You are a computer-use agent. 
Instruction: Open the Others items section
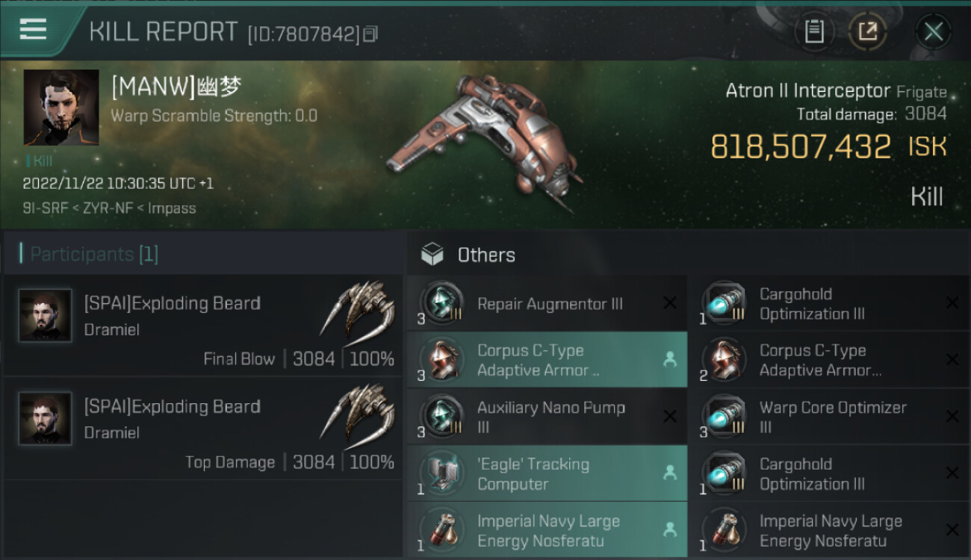point(485,255)
